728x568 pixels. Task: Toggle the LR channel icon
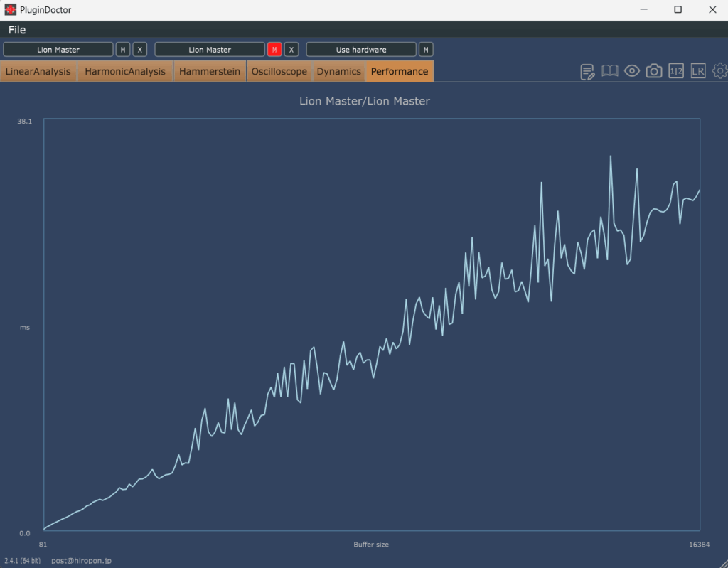[698, 71]
